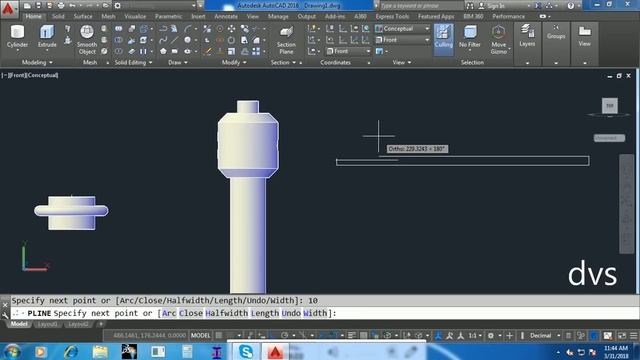Expand the Modeling panel
Image resolution: width=640 pixels, height=360 pixels.
pyautogui.click(x=37, y=62)
